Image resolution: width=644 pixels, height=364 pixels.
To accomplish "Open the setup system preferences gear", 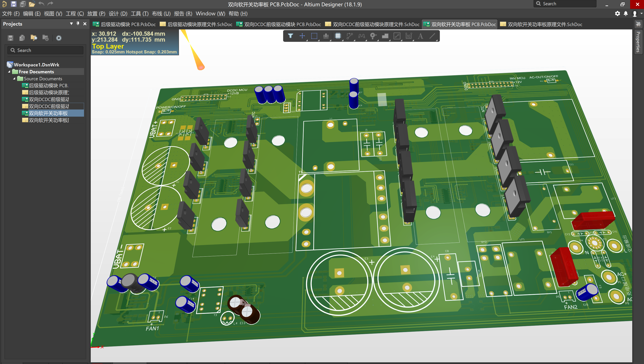I will [x=618, y=13].
